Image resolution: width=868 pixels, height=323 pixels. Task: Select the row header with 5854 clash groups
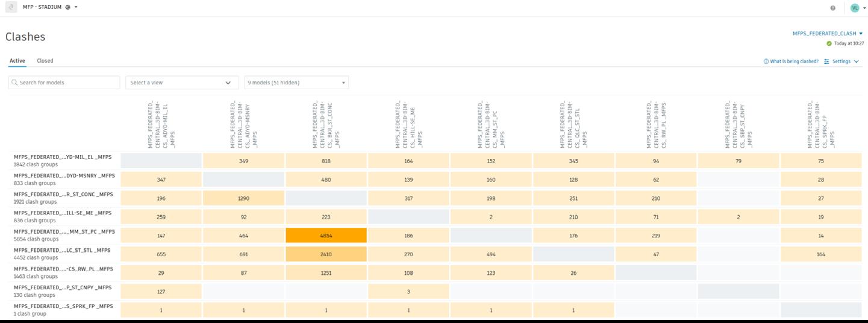(64, 235)
